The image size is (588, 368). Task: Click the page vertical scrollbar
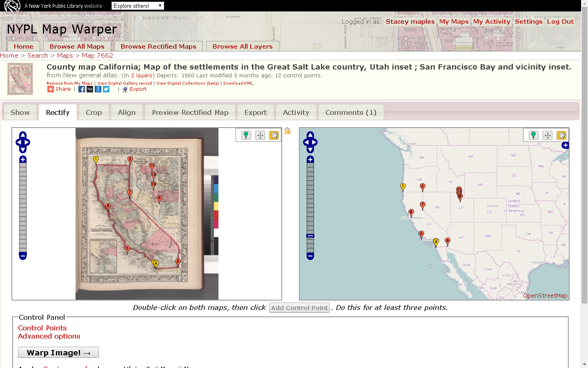click(584, 155)
